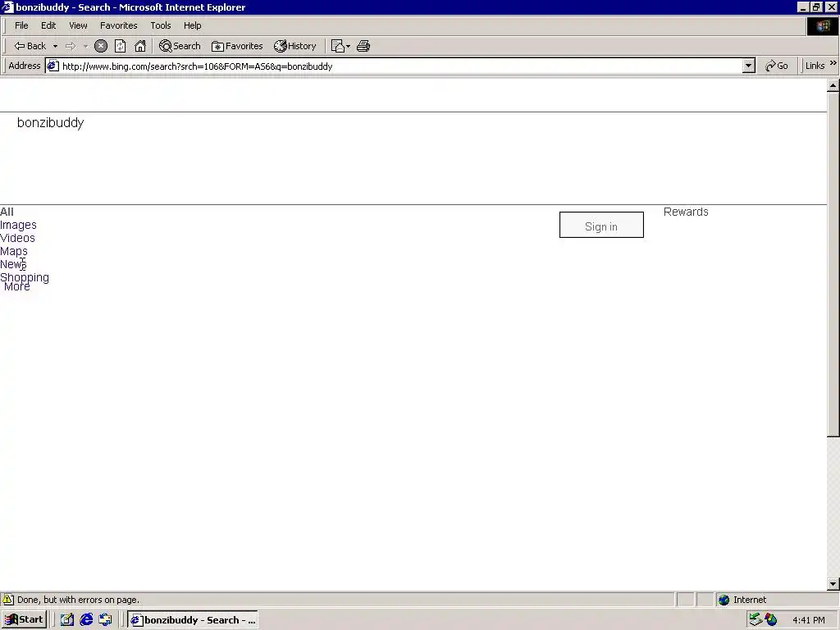Open the Help menu
Viewport: 840px width, 630px height.
click(192, 25)
